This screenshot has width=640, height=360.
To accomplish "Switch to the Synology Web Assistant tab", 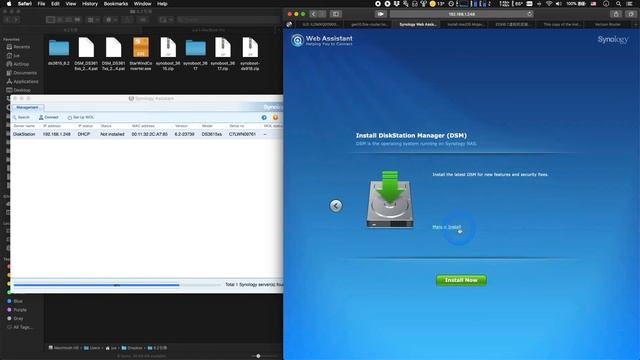I will click(x=418, y=24).
